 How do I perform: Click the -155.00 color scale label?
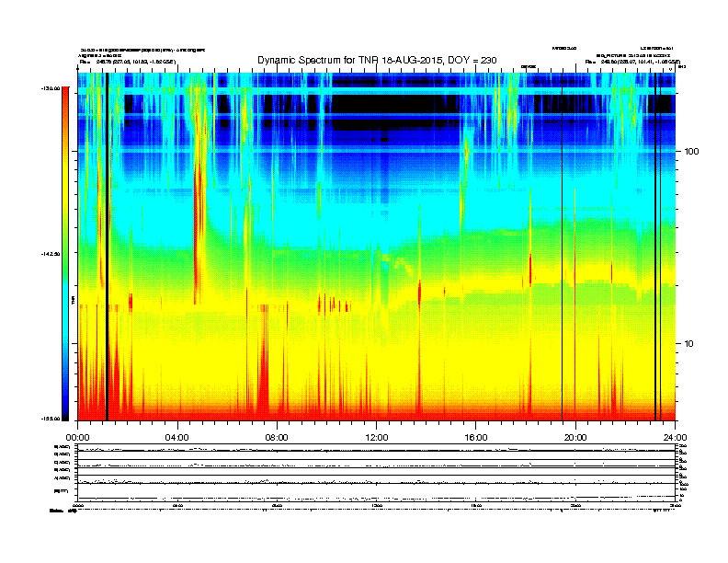pos(51,419)
